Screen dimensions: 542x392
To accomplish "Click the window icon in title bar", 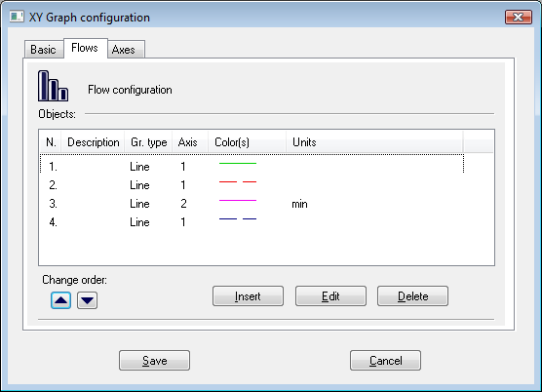I will (x=17, y=17).
